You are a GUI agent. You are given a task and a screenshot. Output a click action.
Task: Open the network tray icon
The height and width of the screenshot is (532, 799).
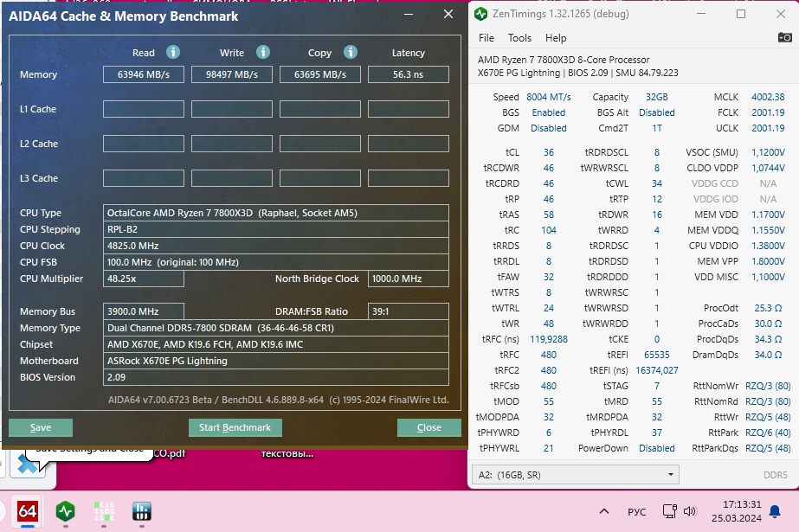coord(669,511)
